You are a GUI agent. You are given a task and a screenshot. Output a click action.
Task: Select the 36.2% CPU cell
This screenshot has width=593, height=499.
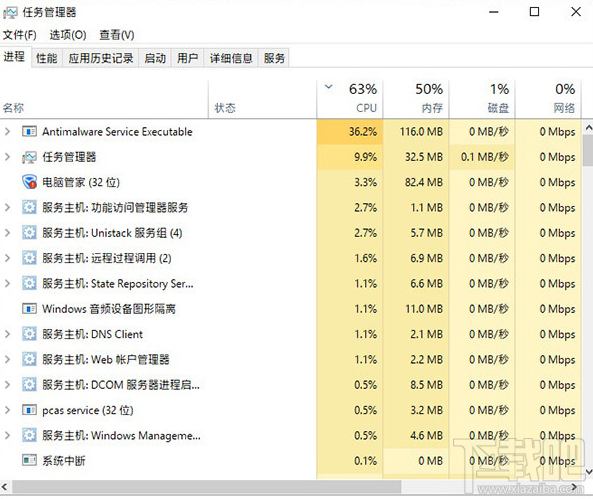350,132
